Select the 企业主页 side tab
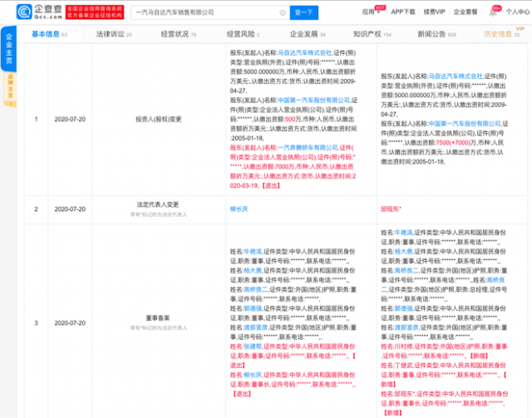The width and height of the screenshot is (532, 418). tap(9, 48)
